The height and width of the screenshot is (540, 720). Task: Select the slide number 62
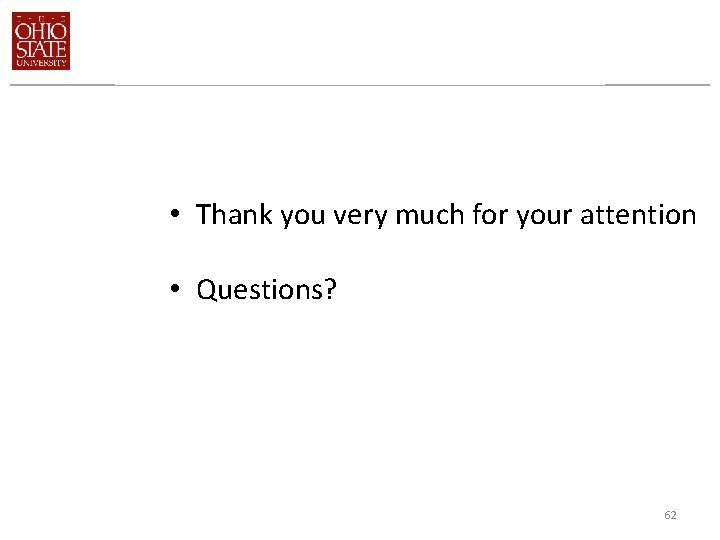(x=670, y=515)
